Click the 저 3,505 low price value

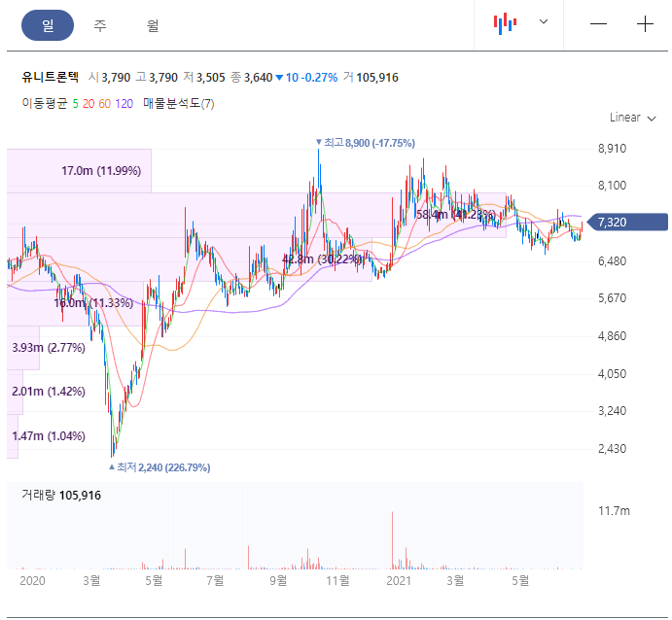click(x=204, y=78)
